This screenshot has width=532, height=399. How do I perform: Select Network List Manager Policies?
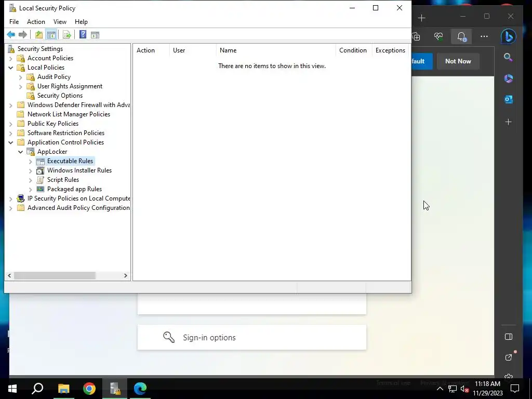69,114
